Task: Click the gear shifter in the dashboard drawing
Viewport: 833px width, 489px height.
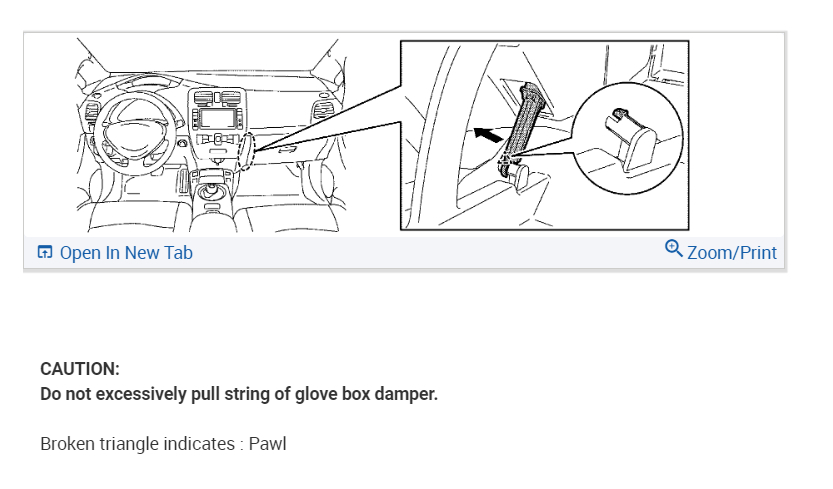Action: click(212, 192)
